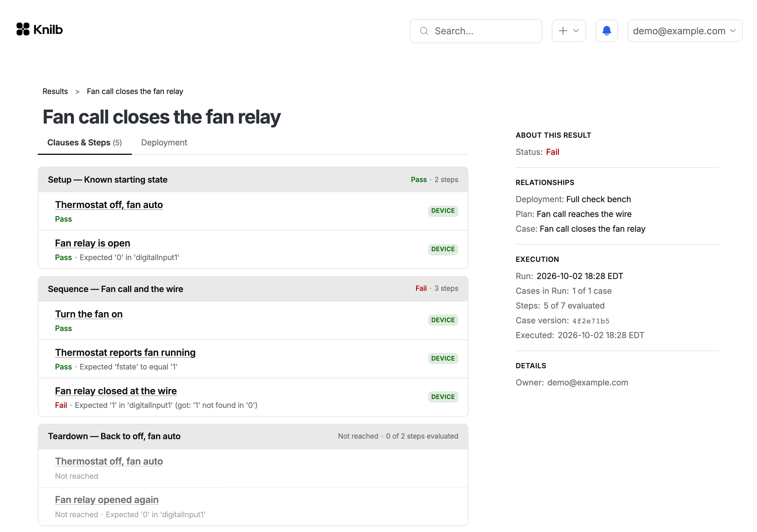This screenshot has width=757, height=532.
Task: Click DEVICE badge on Setup Thermostat off step
Action: point(443,211)
